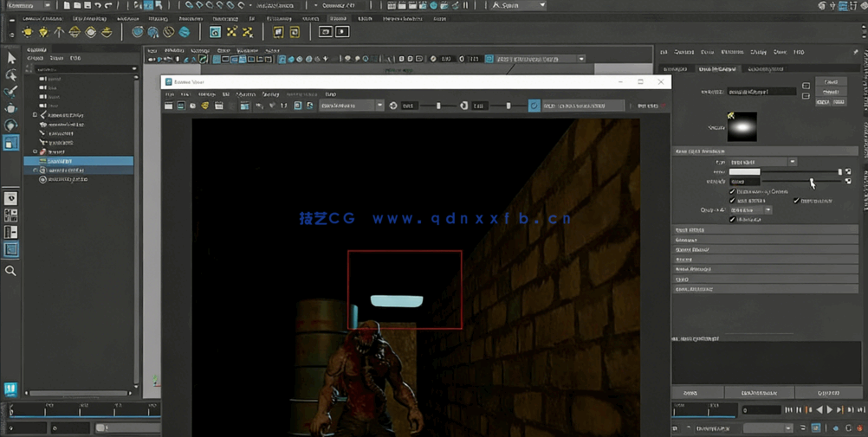The width and height of the screenshot is (868, 437).
Task: Open the light Type dropdown
Action: tap(792, 162)
